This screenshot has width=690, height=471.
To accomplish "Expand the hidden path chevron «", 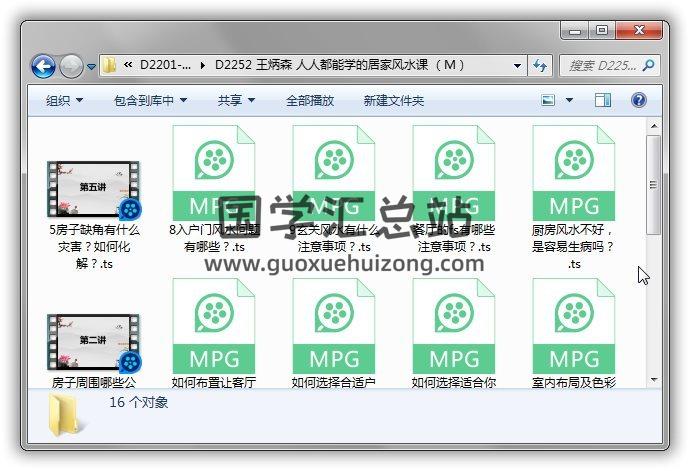I will coord(128,65).
